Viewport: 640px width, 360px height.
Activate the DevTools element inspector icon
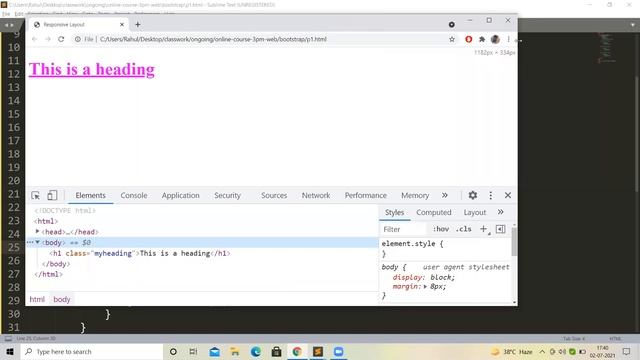[36, 196]
